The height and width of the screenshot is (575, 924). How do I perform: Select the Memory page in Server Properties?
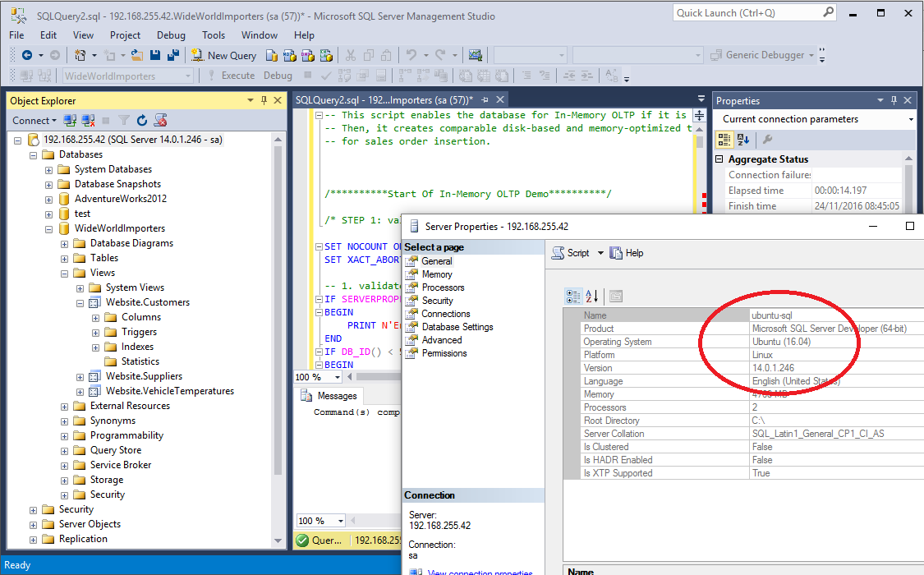click(437, 274)
